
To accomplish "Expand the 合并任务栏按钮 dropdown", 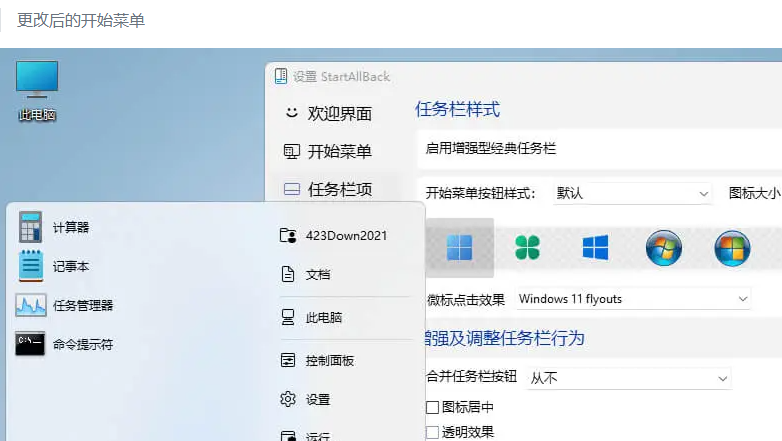I will 628,378.
